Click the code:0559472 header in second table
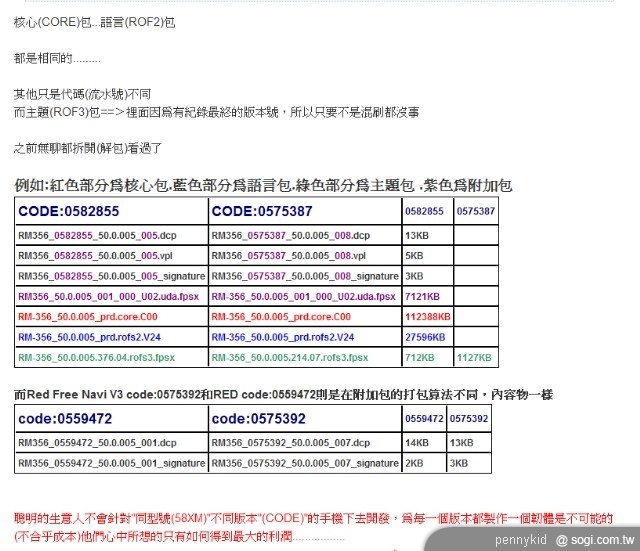Screen dimensions: 640x551 [x=63, y=418]
